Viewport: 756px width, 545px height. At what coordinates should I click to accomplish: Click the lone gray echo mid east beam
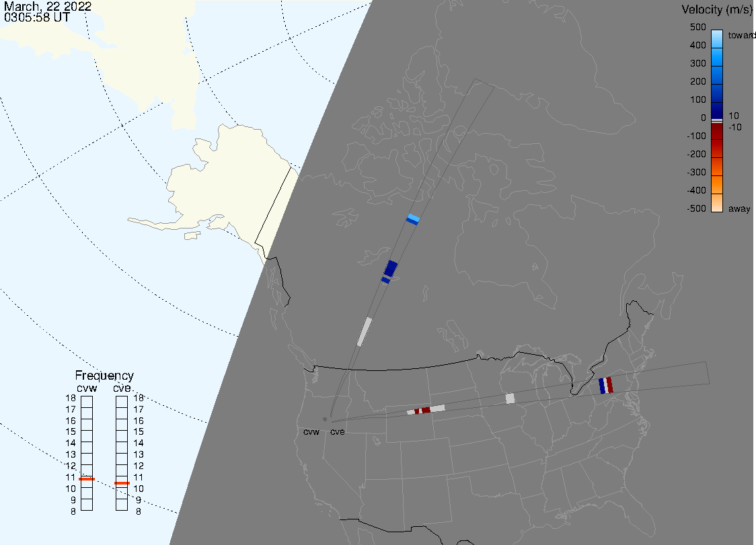(510, 399)
